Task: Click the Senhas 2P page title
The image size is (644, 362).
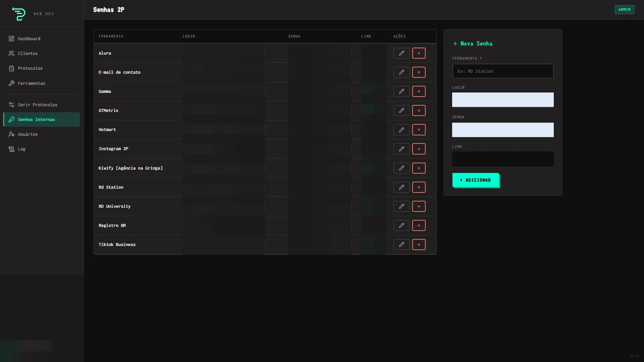Action: 109,10
